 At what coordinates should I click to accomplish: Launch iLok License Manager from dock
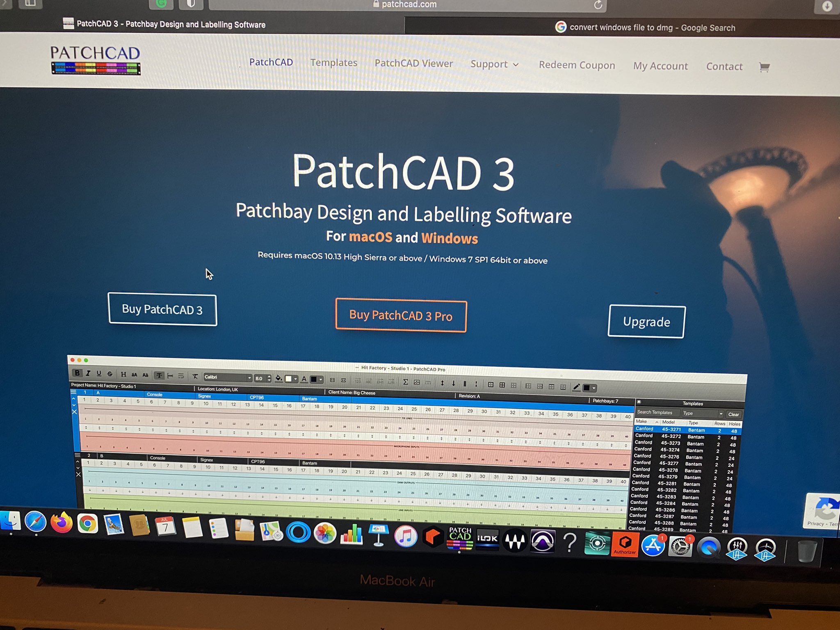487,539
